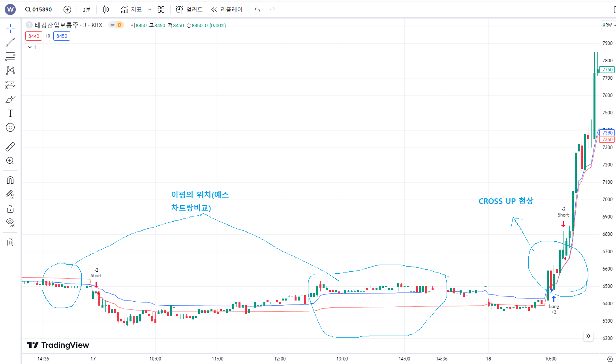Screen dimensions: 616x364
Task: Click the 015890 symbol search field
Action: click(39, 9)
